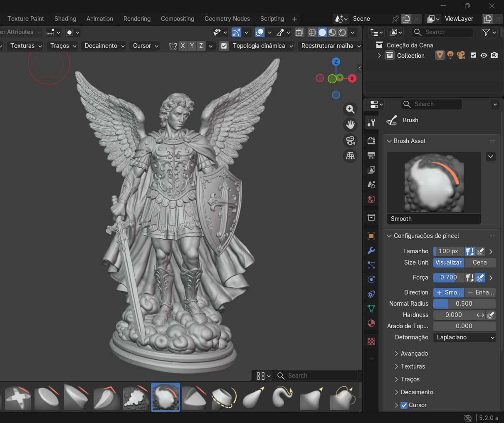Open the Material properties sphere tab
Screen dimensions: 504x423
371,323
